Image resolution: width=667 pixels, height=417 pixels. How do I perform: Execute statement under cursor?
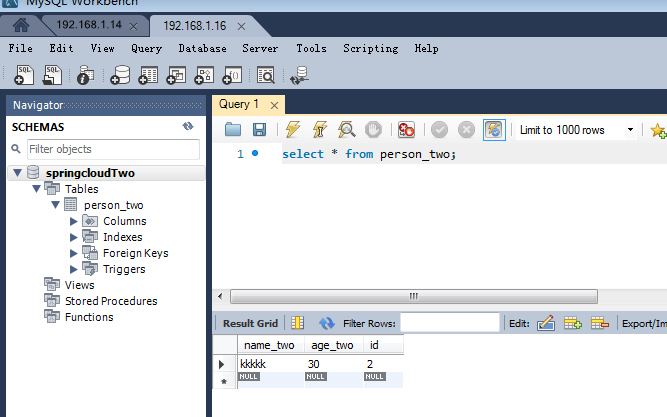click(x=320, y=129)
